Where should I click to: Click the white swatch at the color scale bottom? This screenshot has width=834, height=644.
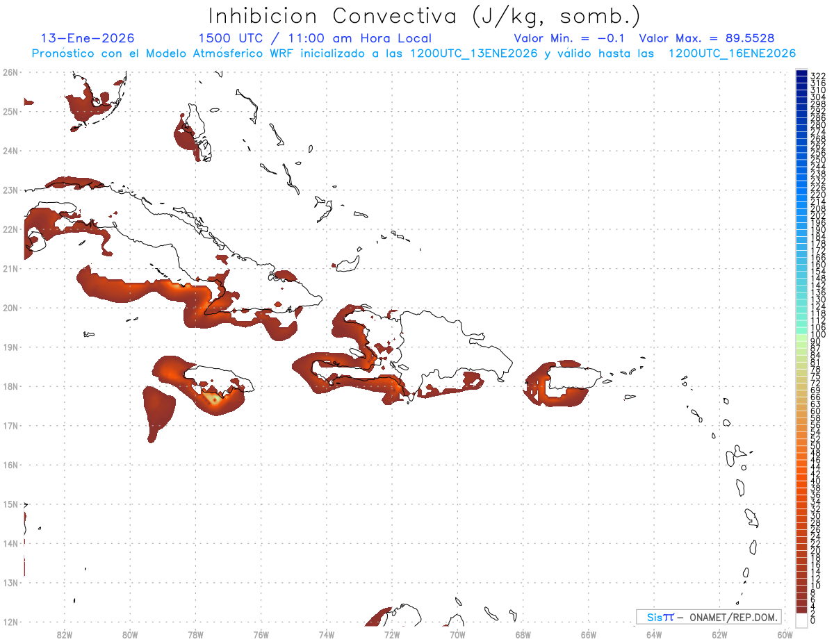coord(801,620)
